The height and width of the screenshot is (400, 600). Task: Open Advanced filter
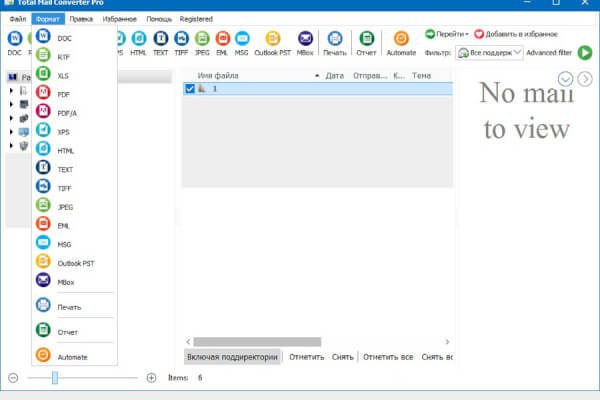[x=549, y=53]
